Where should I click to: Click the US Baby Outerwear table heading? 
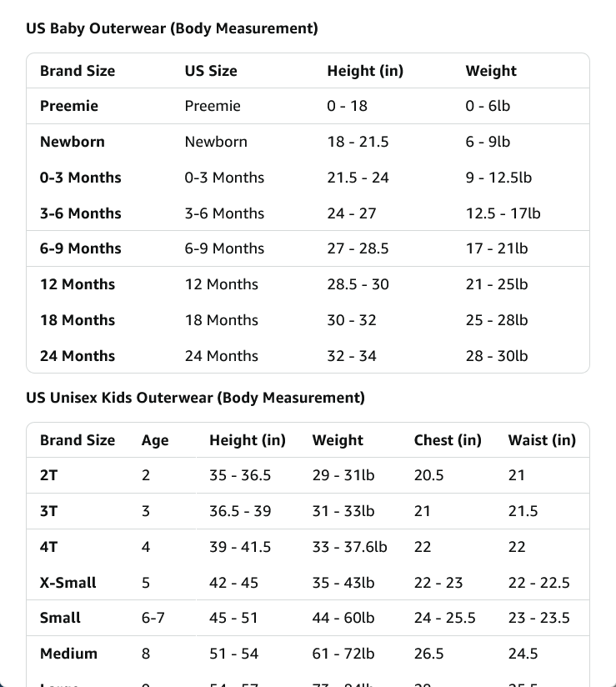(x=172, y=28)
